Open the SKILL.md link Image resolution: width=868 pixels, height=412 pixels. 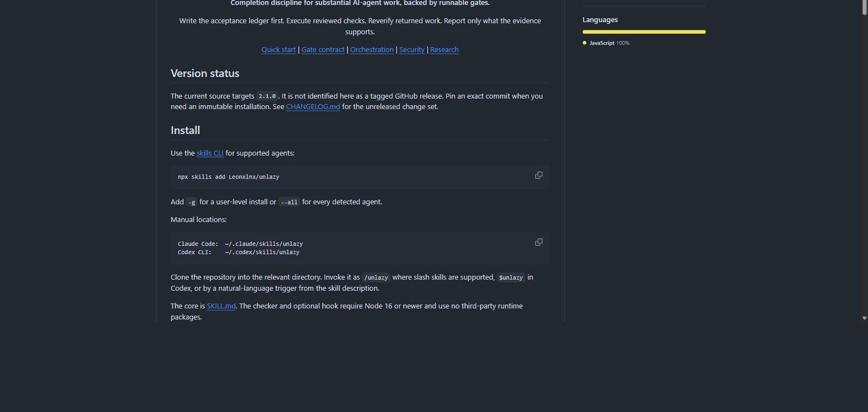point(221,306)
